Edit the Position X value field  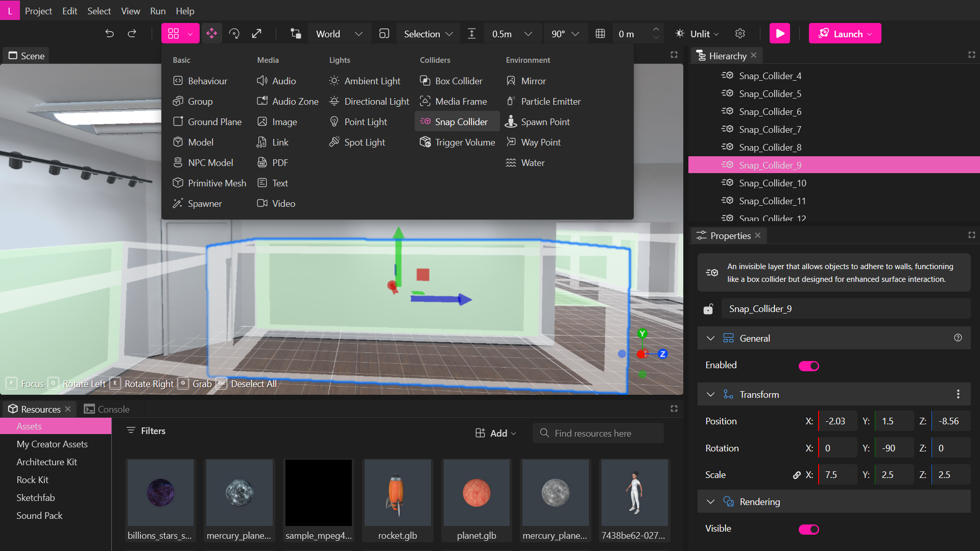pos(838,421)
